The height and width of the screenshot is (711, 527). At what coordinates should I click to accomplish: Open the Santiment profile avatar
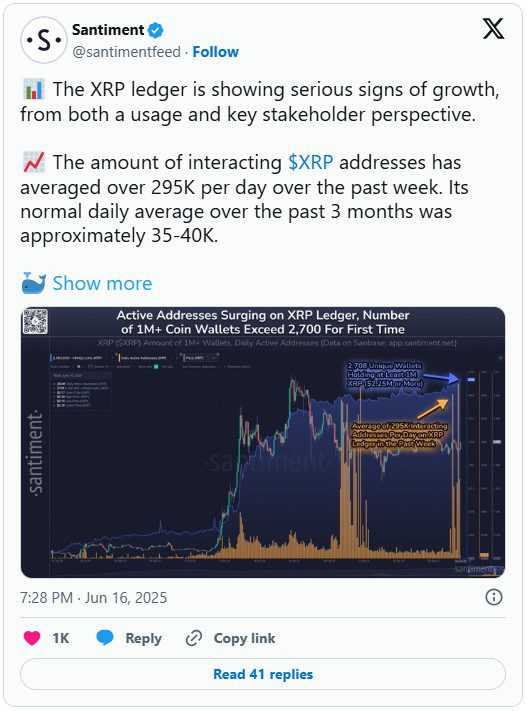pyautogui.click(x=44, y=40)
